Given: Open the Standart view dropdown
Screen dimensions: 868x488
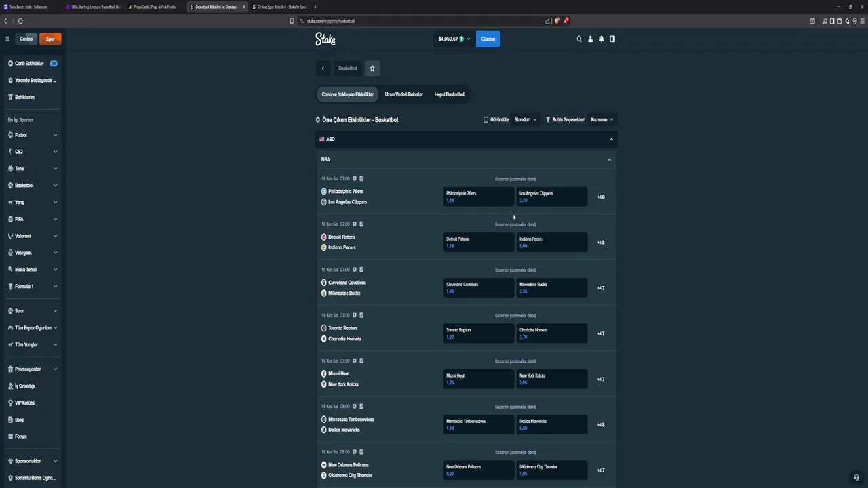Looking at the screenshot, I should click(x=526, y=120).
